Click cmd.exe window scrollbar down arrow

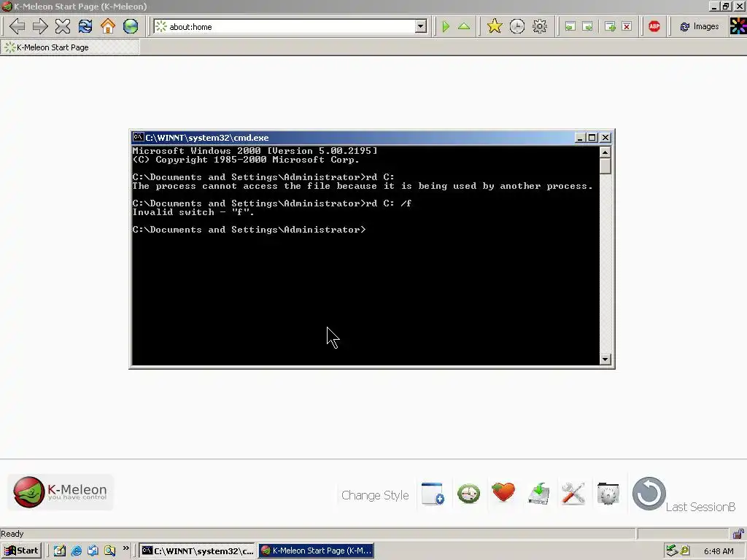coord(605,359)
